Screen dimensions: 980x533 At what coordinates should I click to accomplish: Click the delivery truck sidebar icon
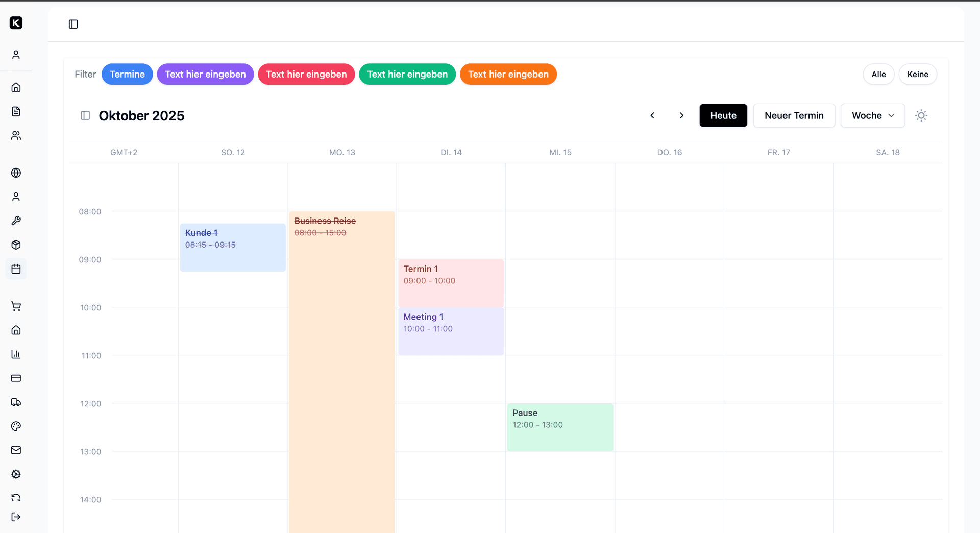16,402
